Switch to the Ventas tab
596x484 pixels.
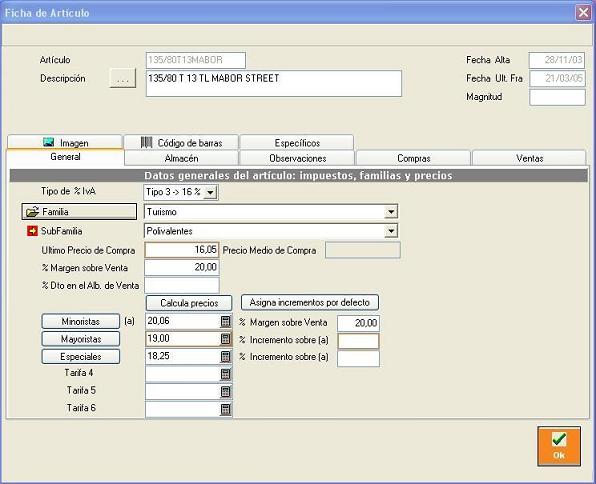pyautogui.click(x=529, y=158)
